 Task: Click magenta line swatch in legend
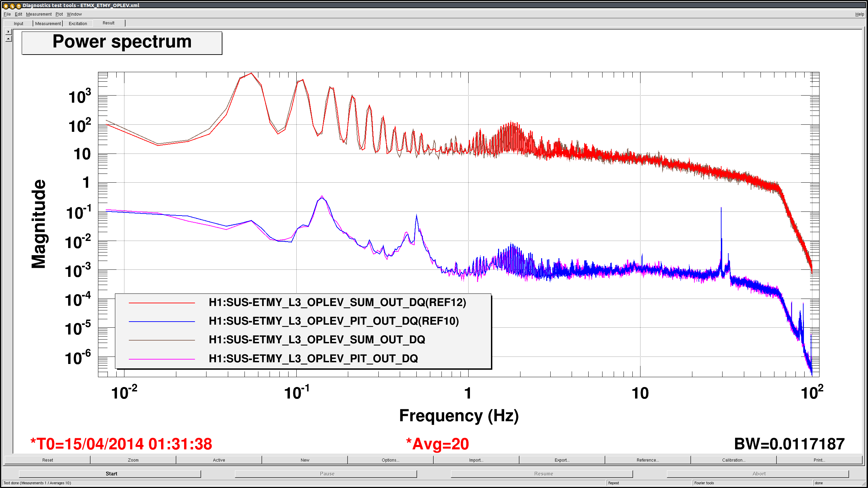click(162, 359)
